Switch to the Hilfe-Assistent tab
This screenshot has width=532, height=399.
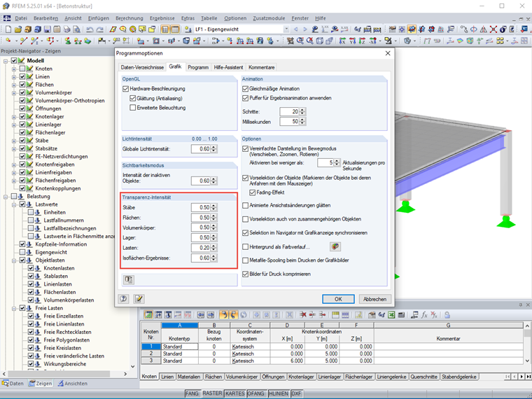[x=228, y=67]
